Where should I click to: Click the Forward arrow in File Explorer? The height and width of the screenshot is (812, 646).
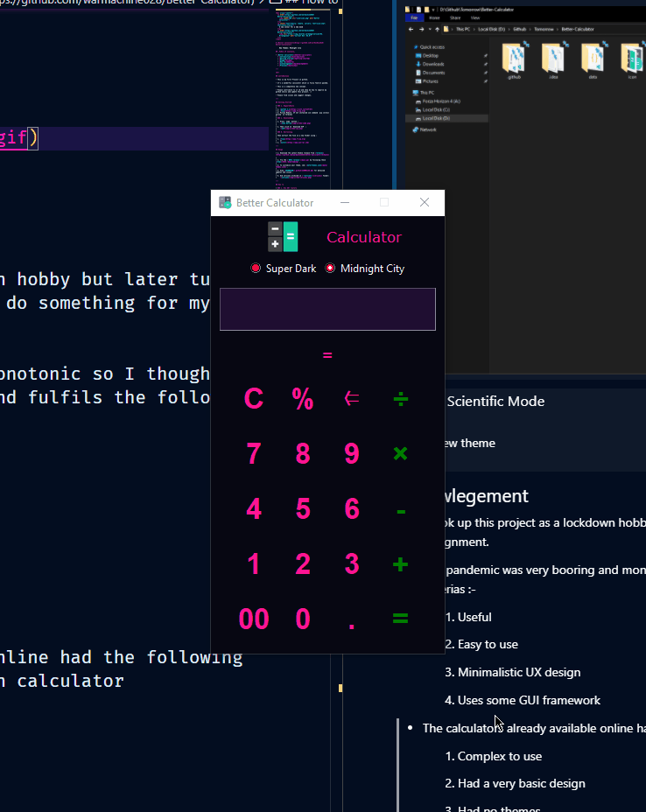(x=421, y=29)
